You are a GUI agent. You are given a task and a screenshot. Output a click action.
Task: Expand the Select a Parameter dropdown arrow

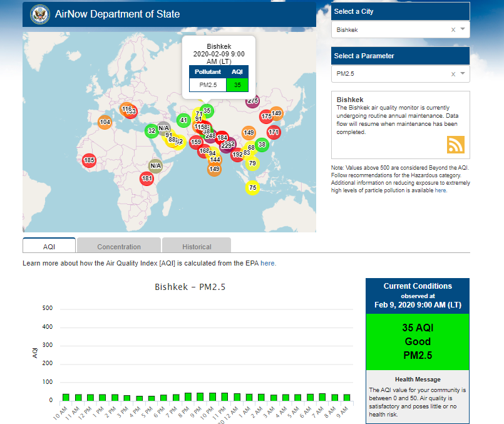coord(463,74)
